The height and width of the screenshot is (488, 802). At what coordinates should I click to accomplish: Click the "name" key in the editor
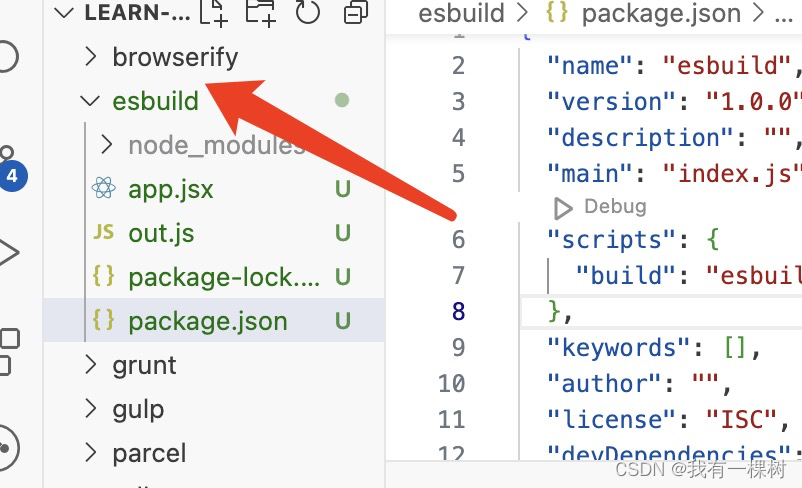click(590, 65)
